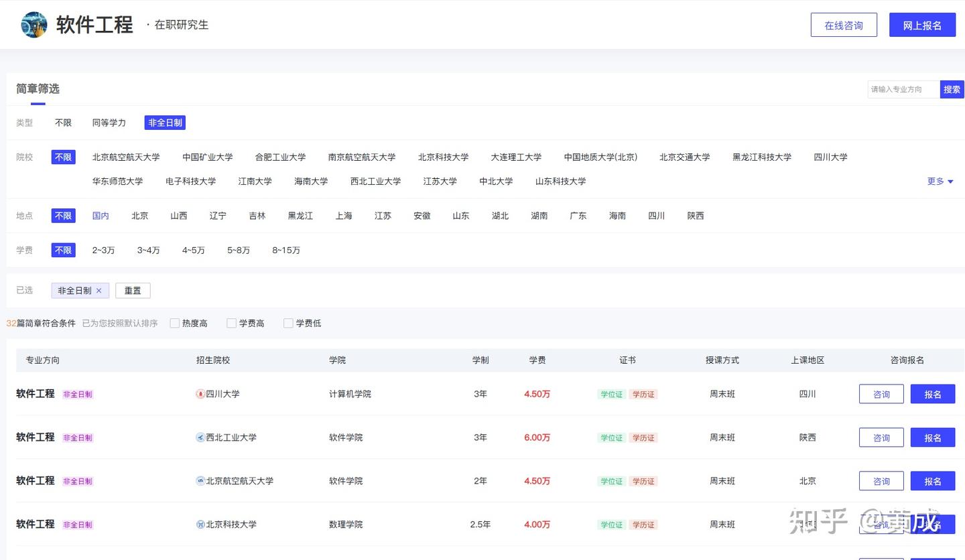
Task: Click the 北京航空航天大学 school logo icon
Action: click(x=200, y=481)
